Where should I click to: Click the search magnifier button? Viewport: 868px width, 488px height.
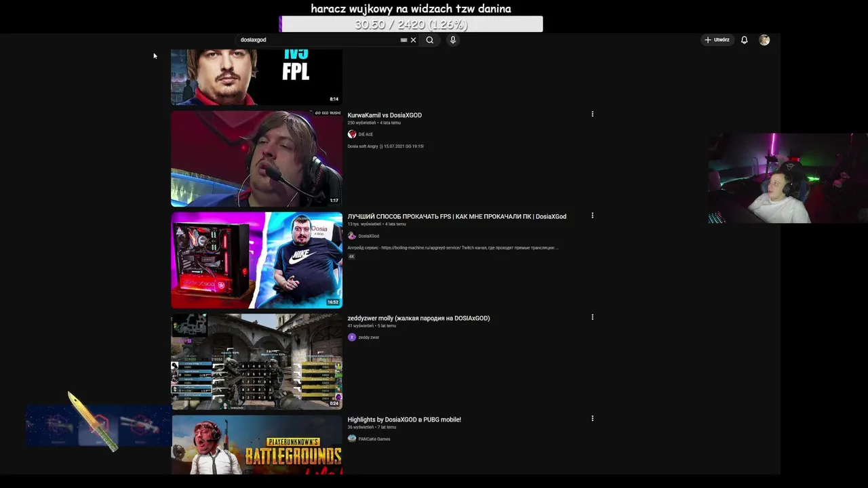[430, 40]
